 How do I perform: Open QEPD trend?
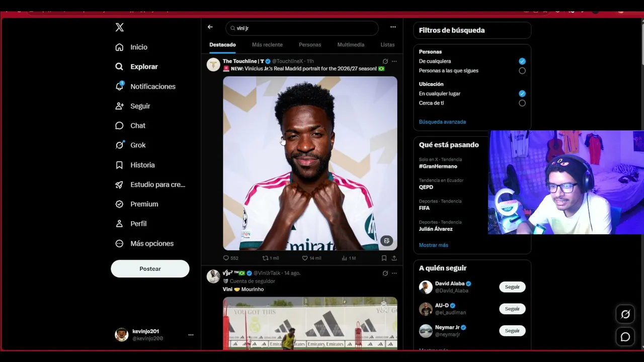pos(426,187)
